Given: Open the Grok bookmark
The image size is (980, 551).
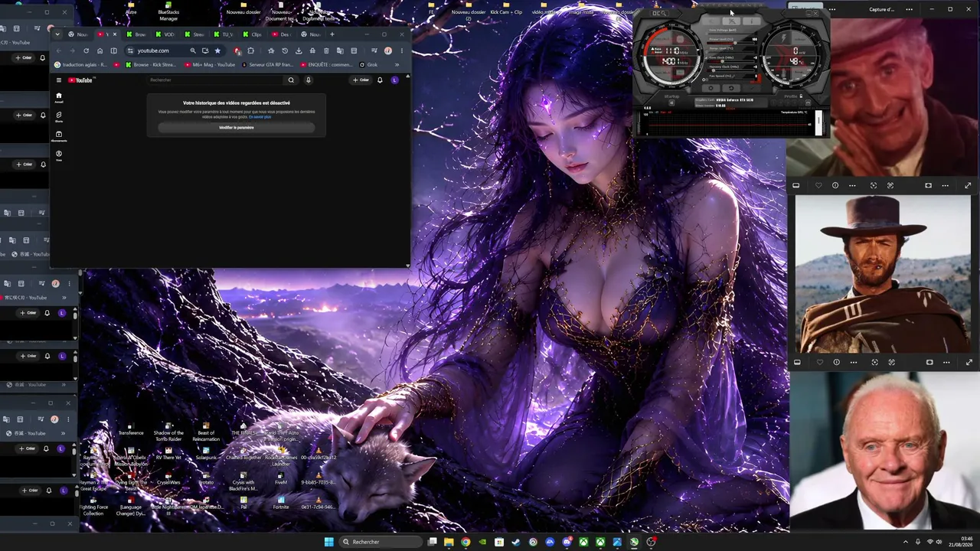Looking at the screenshot, I should (x=369, y=65).
